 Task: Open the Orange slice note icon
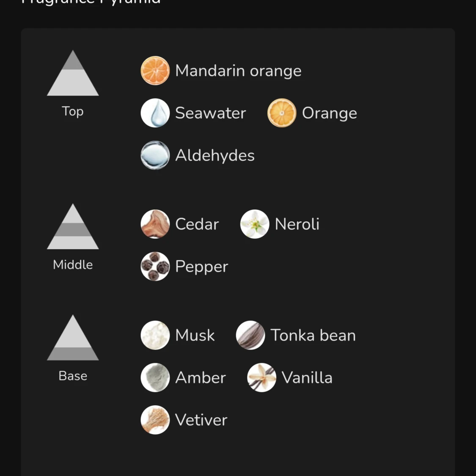(x=282, y=113)
